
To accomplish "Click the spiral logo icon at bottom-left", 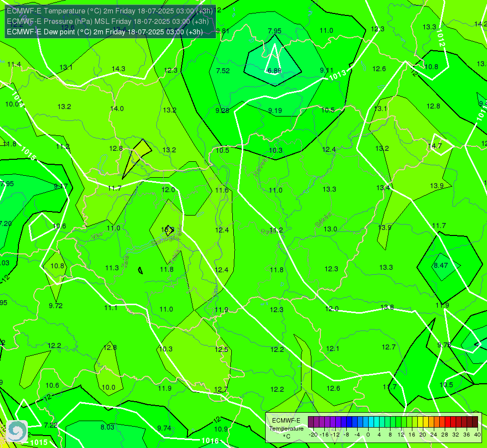I will [17, 431].
